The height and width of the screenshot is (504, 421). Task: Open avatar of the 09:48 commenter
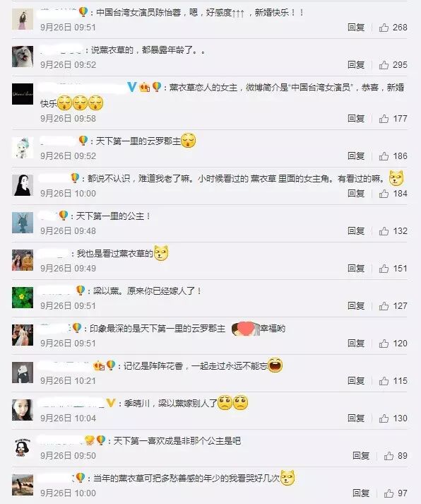pyautogui.click(x=23, y=223)
